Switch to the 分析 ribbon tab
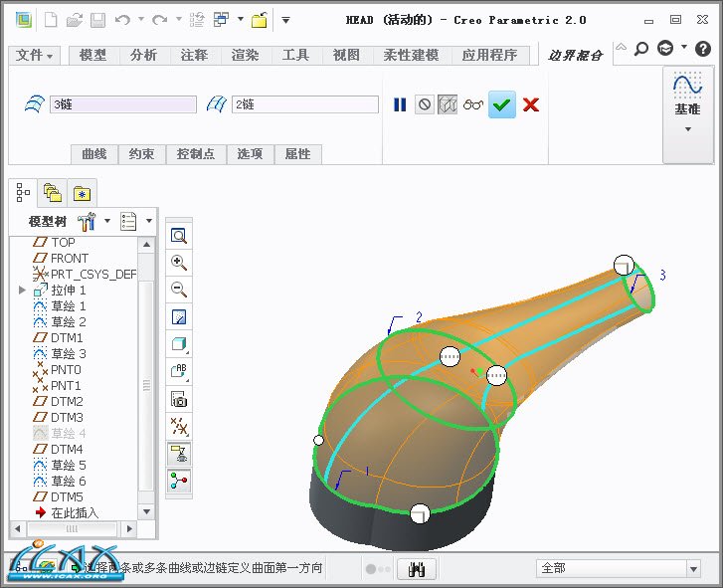 tap(143, 56)
